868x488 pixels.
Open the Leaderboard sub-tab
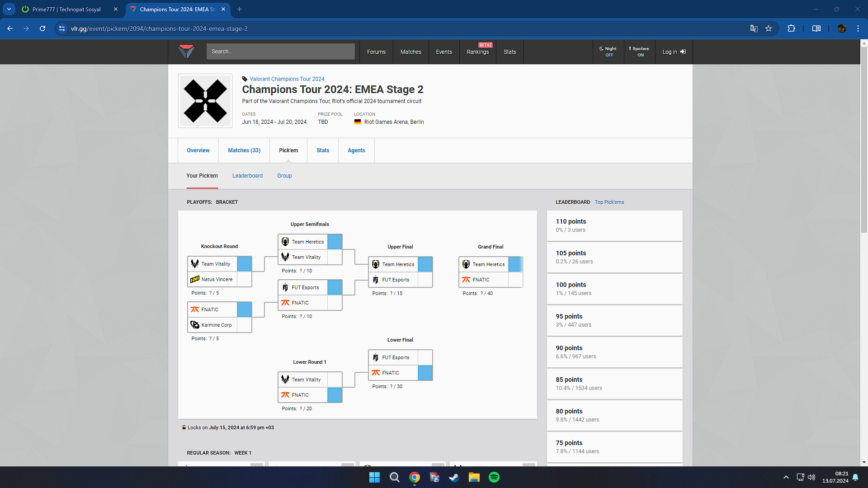coord(247,176)
